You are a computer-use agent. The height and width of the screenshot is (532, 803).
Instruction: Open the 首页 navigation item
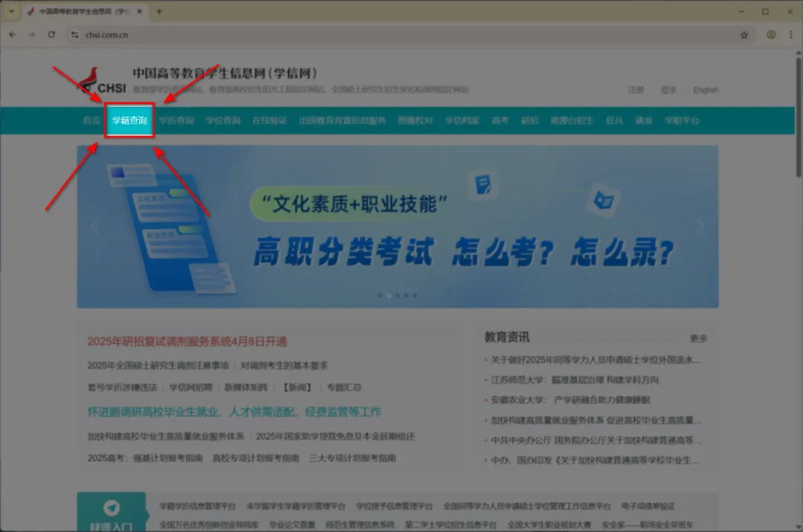(91, 120)
